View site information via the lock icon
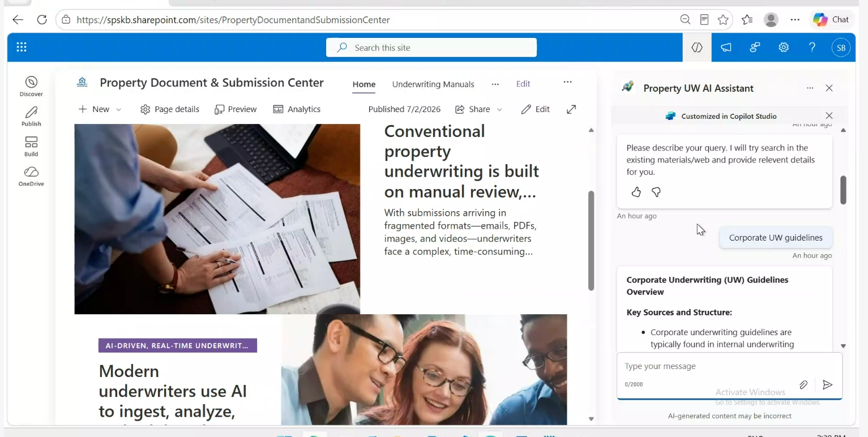 (x=66, y=20)
